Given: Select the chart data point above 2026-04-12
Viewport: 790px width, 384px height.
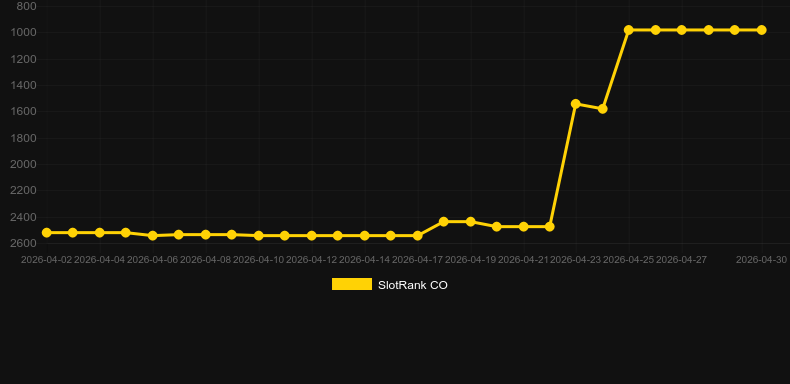Looking at the screenshot, I should pos(312,236).
